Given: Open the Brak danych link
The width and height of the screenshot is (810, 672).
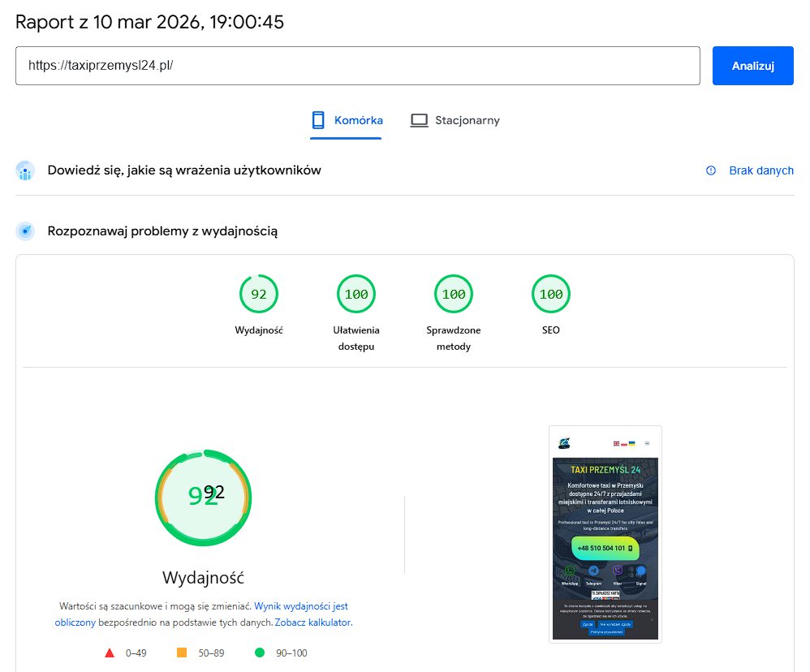Looking at the screenshot, I should click(x=761, y=170).
